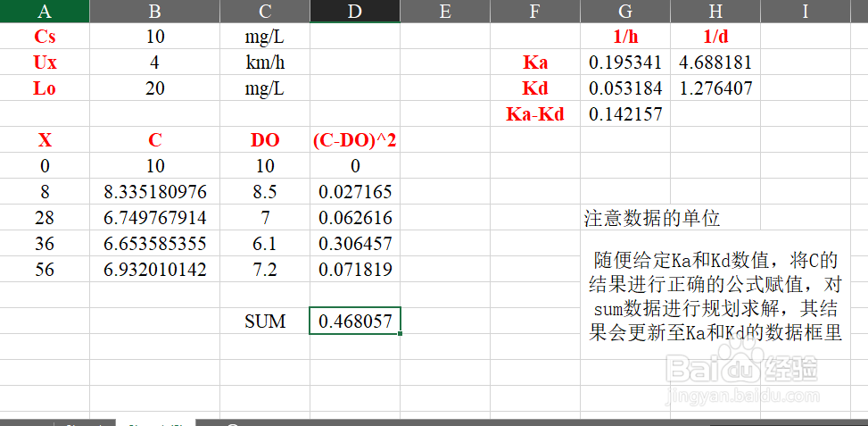Click the '1/d' header cell
This screenshot has width=868, height=426.
click(715, 36)
